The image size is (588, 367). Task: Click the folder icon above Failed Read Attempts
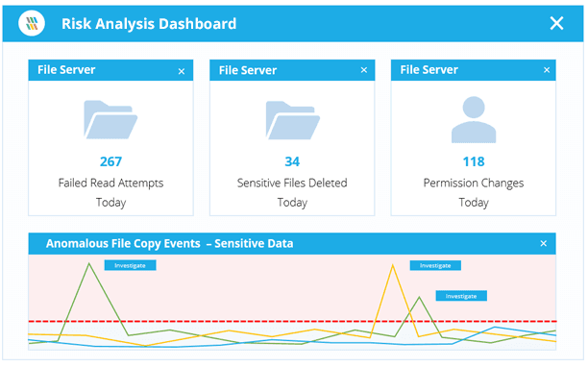[x=110, y=119]
